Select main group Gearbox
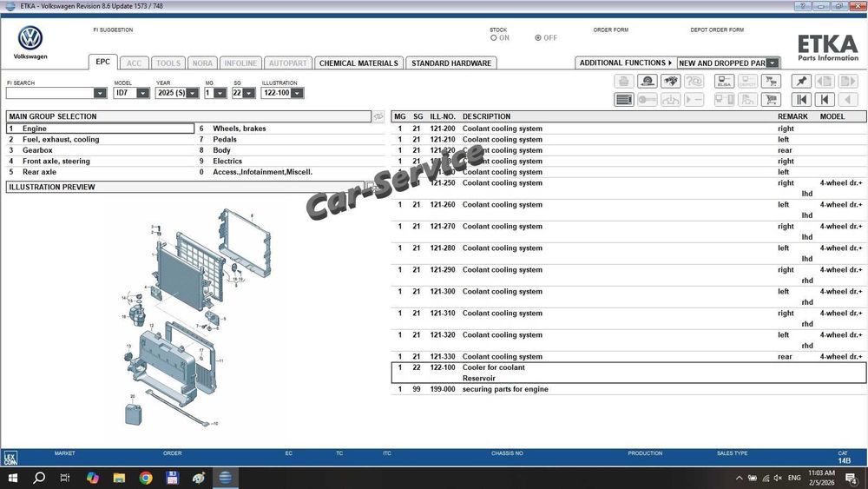This screenshot has width=868, height=489. pos(100,150)
